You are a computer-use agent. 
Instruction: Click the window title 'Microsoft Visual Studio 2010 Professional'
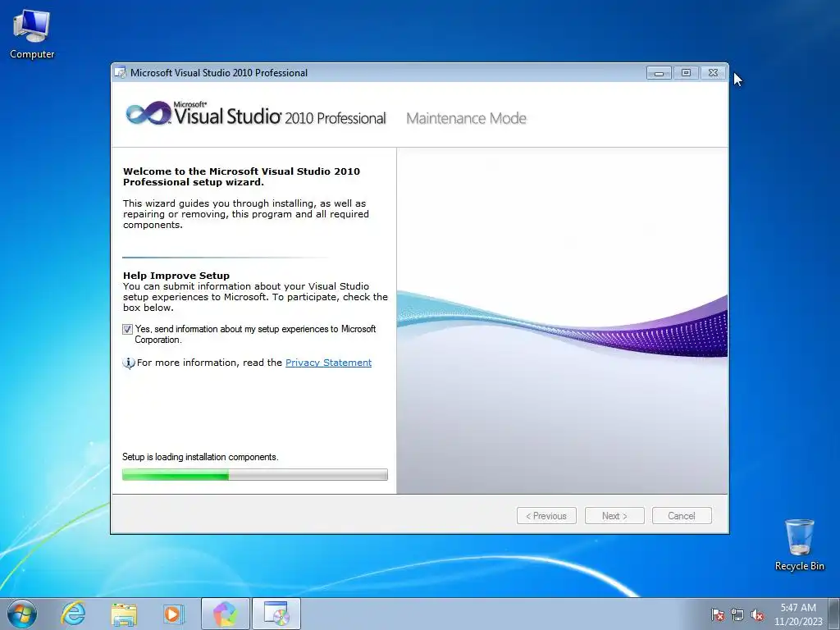coord(219,73)
